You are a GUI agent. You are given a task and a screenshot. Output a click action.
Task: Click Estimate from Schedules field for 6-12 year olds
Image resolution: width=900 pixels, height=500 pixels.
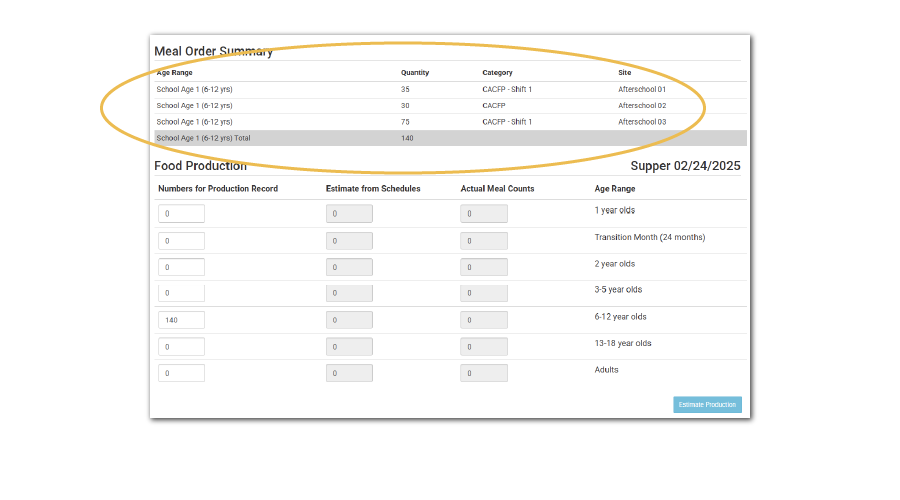click(x=349, y=320)
